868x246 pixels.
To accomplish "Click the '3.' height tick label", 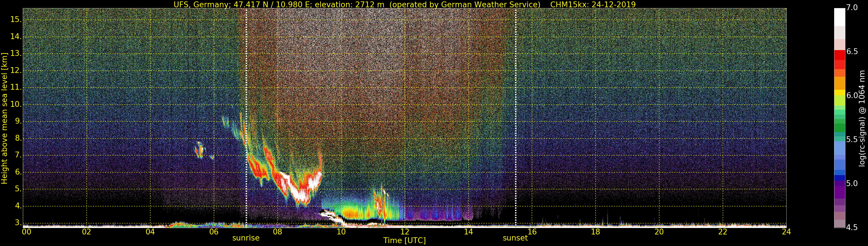I will [x=18, y=223].
